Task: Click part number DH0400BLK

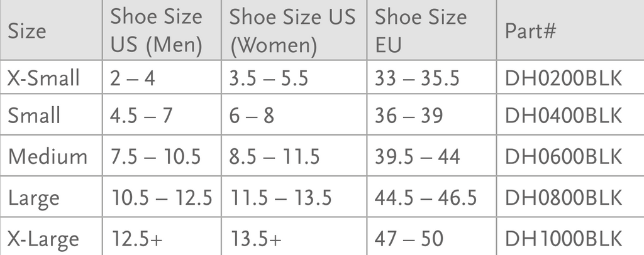Action: [x=563, y=116]
